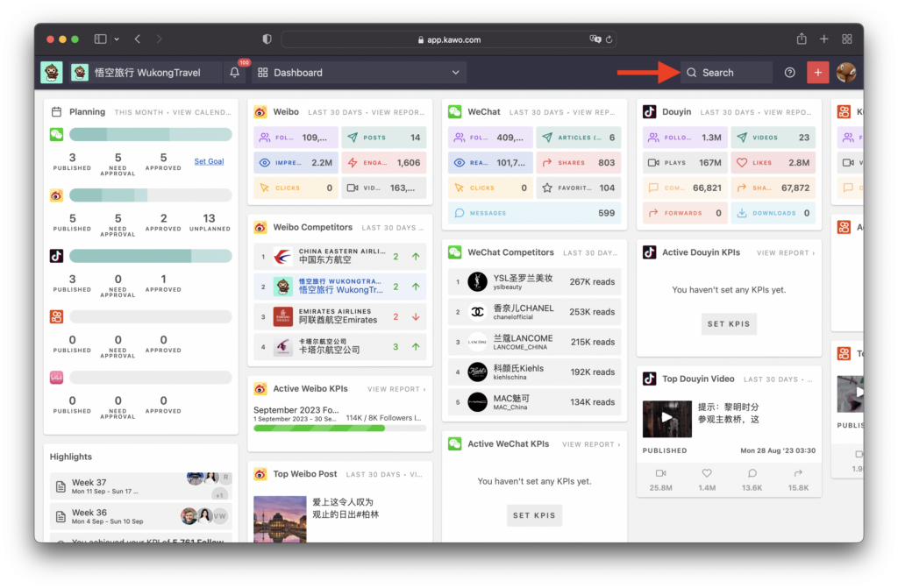The height and width of the screenshot is (588, 898).
Task: Click the Weibo Engagement 1,606 metric
Action: click(384, 163)
